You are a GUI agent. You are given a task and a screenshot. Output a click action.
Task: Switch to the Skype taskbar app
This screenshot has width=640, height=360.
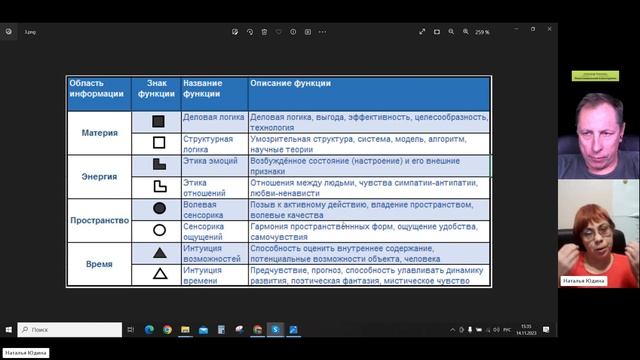[x=276, y=329]
